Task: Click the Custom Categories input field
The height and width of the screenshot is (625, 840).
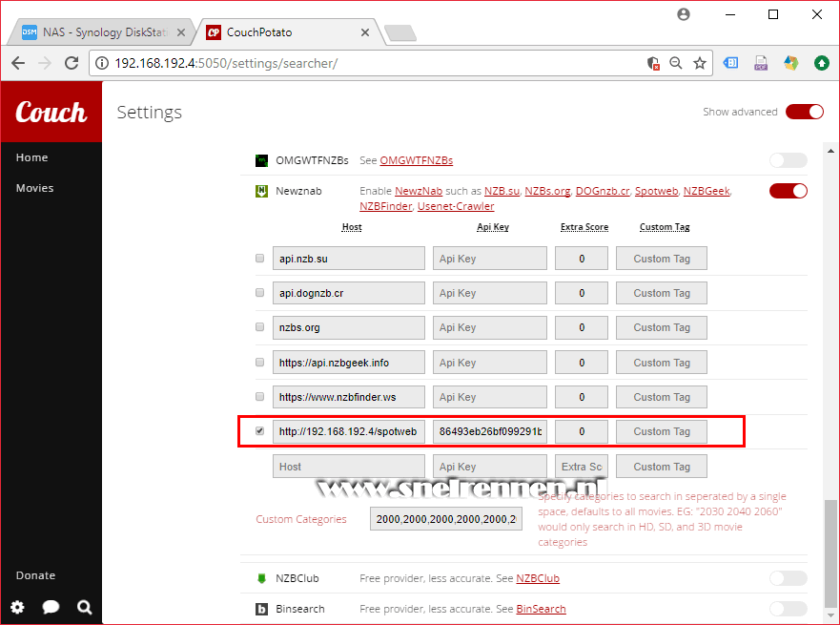Action: 446,519
